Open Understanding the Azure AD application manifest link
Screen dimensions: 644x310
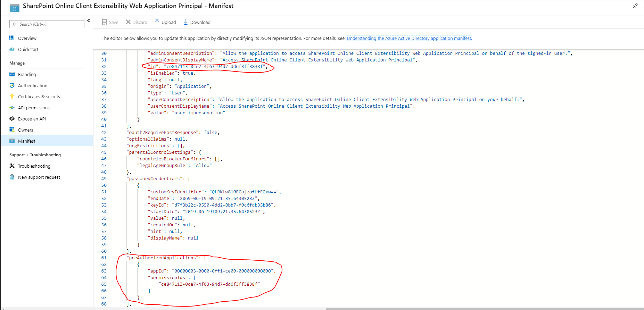[x=409, y=38]
